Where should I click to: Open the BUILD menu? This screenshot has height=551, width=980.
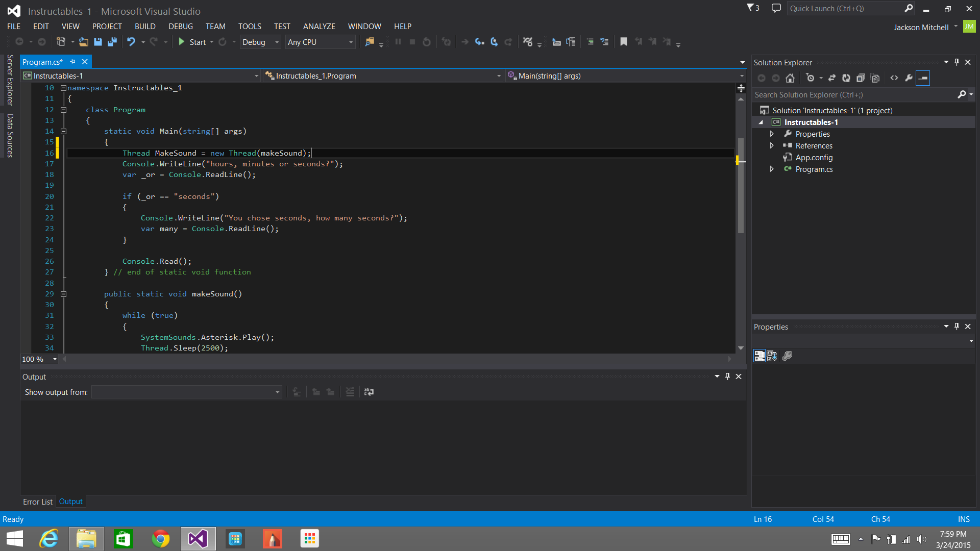[x=145, y=27]
